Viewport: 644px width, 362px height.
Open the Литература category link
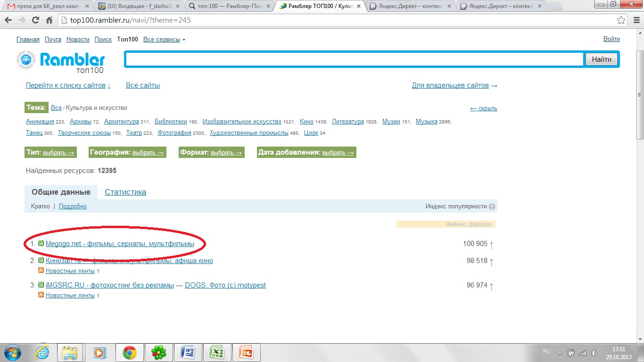pos(348,122)
